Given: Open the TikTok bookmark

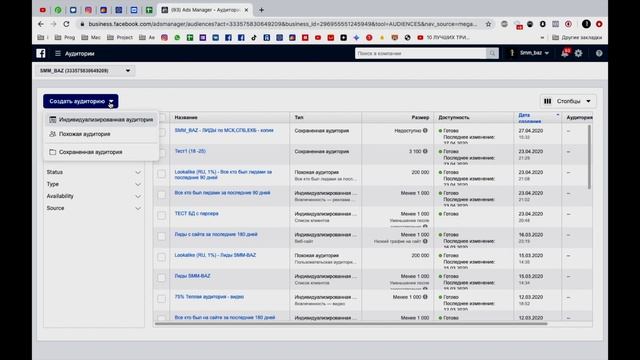Looking at the screenshot, I should pyautogui.click(x=254, y=38).
